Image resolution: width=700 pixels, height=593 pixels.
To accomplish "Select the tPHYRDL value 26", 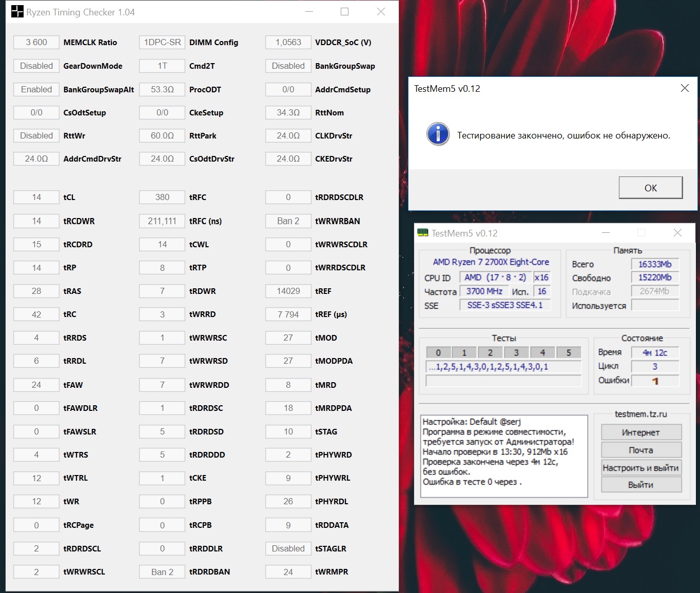I will coord(288,501).
